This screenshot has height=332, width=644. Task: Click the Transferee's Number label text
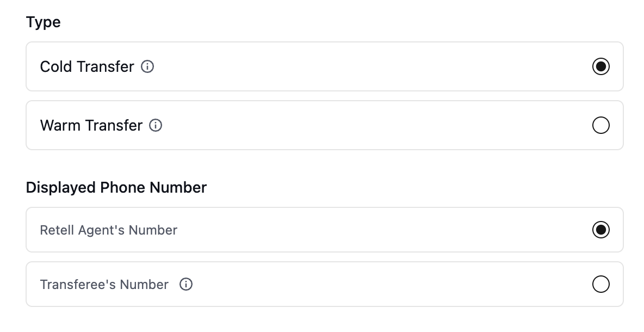point(104,284)
